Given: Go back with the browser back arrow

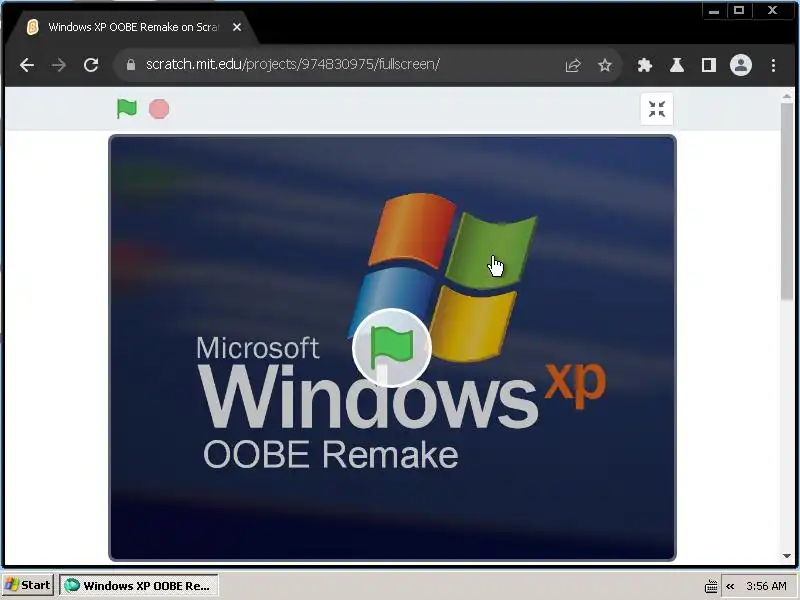Looking at the screenshot, I should pos(27,65).
